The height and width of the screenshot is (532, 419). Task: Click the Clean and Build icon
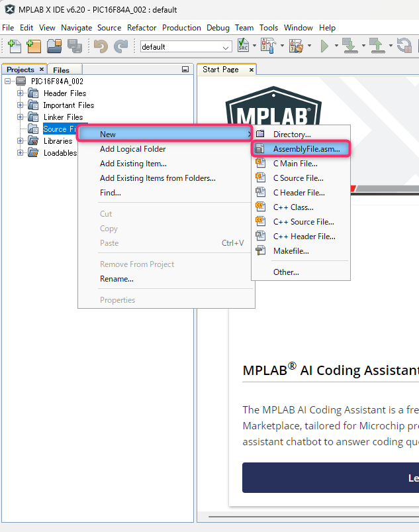pyautogui.click(x=296, y=46)
